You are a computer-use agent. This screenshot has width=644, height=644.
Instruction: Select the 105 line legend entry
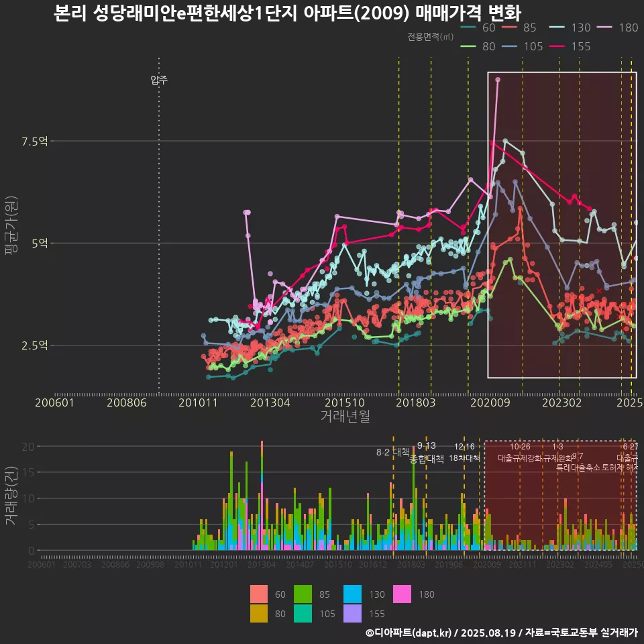[x=523, y=46]
